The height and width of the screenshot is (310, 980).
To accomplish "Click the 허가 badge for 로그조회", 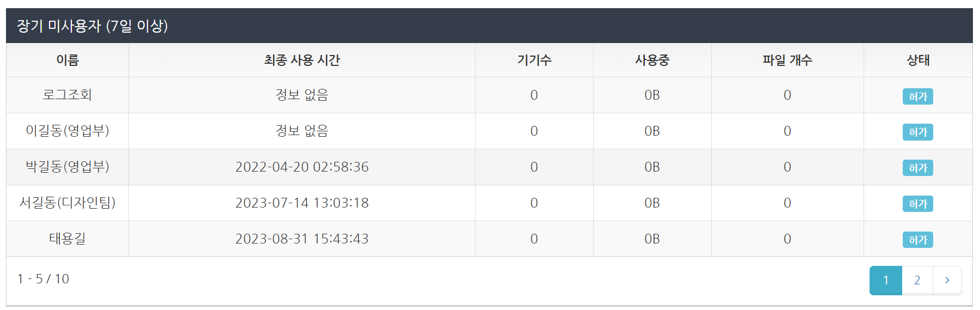I will 917,96.
